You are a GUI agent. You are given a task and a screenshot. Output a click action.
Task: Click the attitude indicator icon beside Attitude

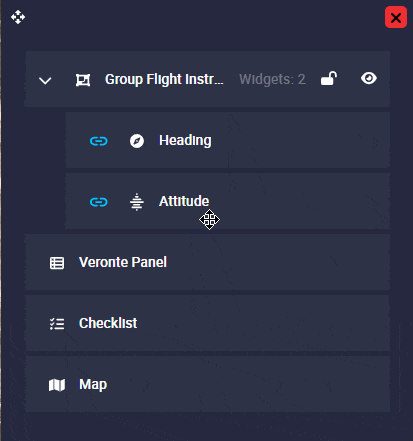[x=137, y=202]
